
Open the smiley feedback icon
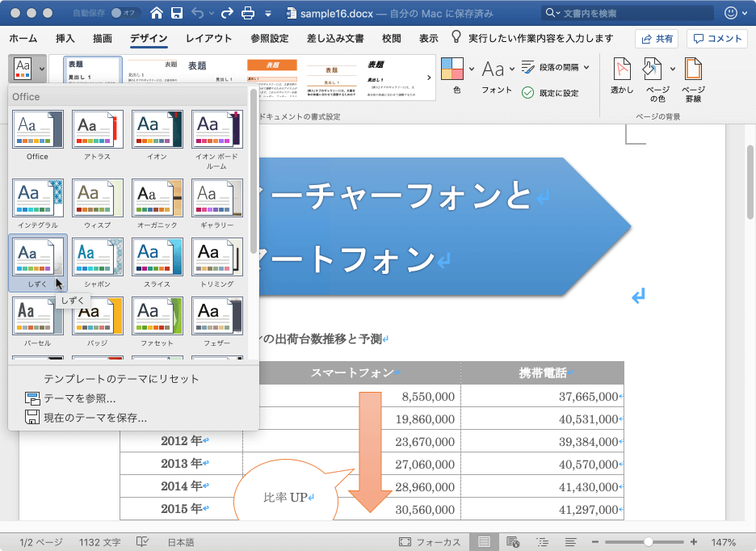(x=731, y=13)
